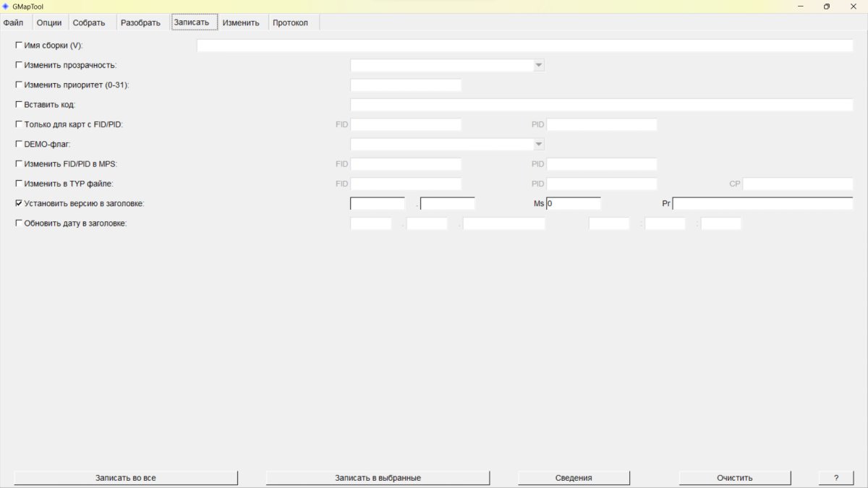The height and width of the screenshot is (488, 868).
Task: Click the Вставить код text field
Action: tap(601, 105)
